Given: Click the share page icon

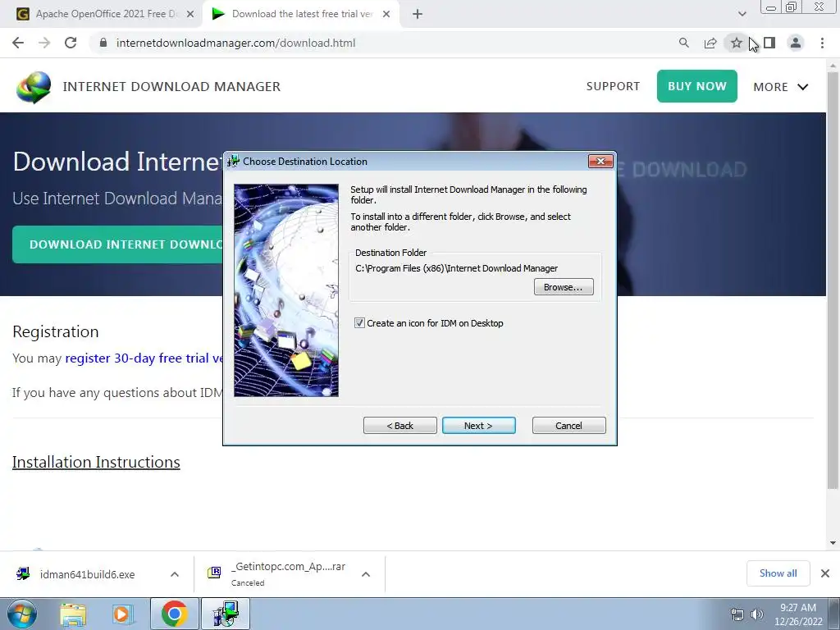Looking at the screenshot, I should pos(710,43).
